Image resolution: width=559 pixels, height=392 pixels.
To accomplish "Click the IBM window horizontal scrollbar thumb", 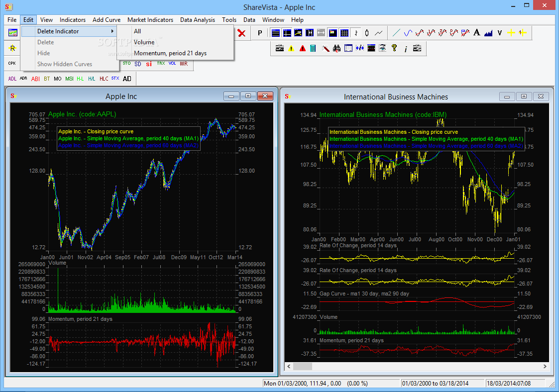I will (x=302, y=366).
